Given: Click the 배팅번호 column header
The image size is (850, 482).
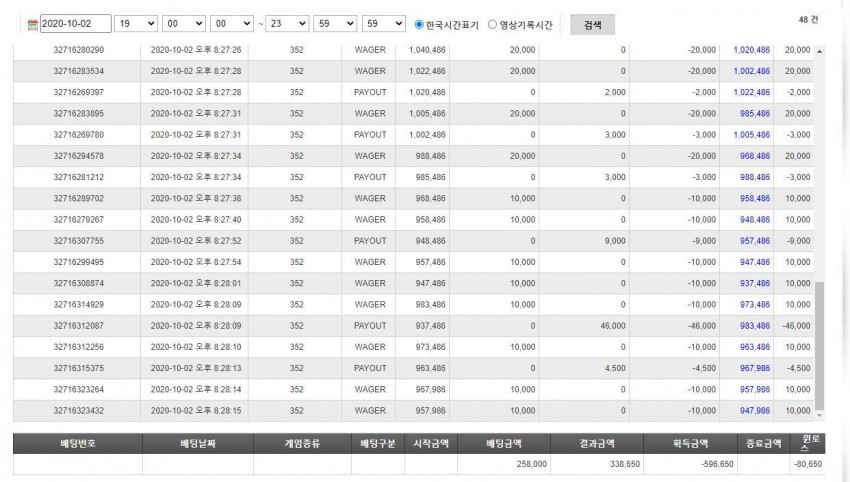Looking at the screenshot, I should (x=78, y=444).
